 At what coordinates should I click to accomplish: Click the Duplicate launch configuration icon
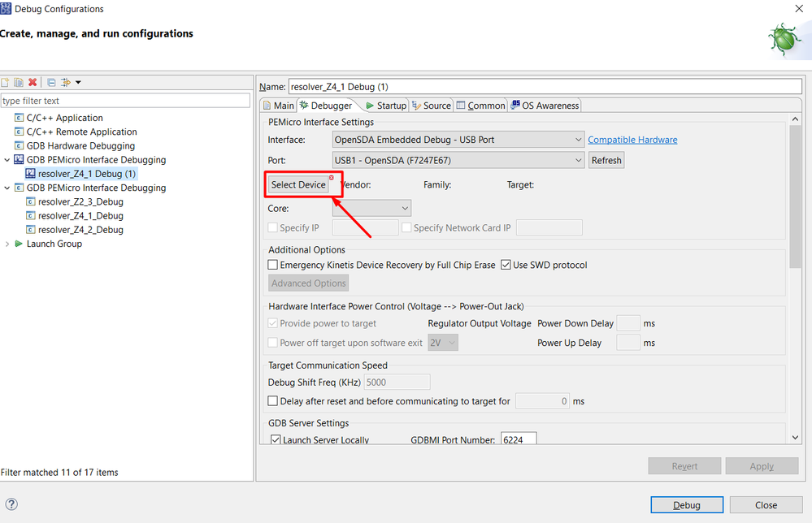(x=19, y=82)
